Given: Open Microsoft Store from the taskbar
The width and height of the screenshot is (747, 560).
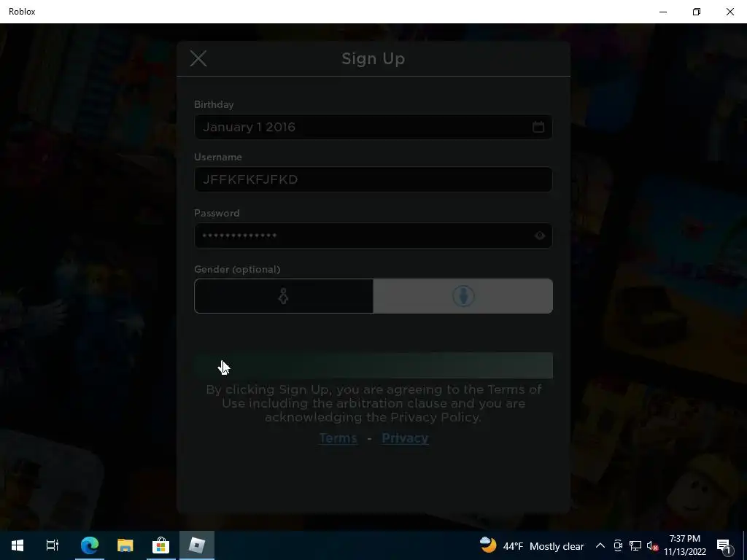Looking at the screenshot, I should coord(160,545).
